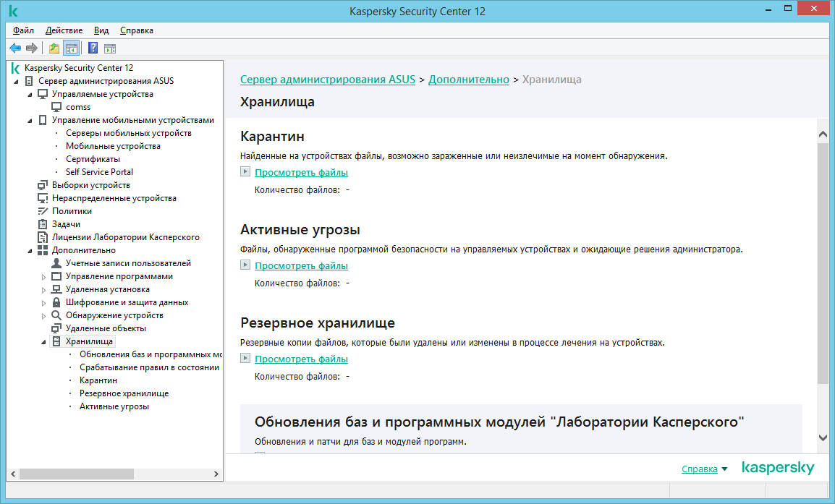Expand the Удаленная установка node
835x504 pixels.
click(x=43, y=289)
